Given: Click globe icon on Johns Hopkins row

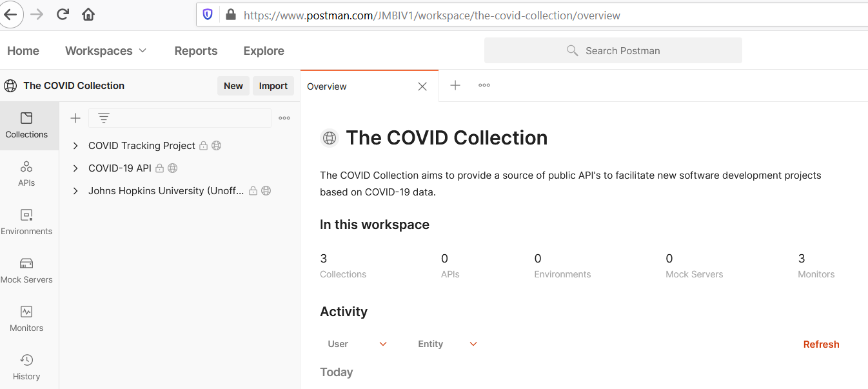Looking at the screenshot, I should [266, 191].
